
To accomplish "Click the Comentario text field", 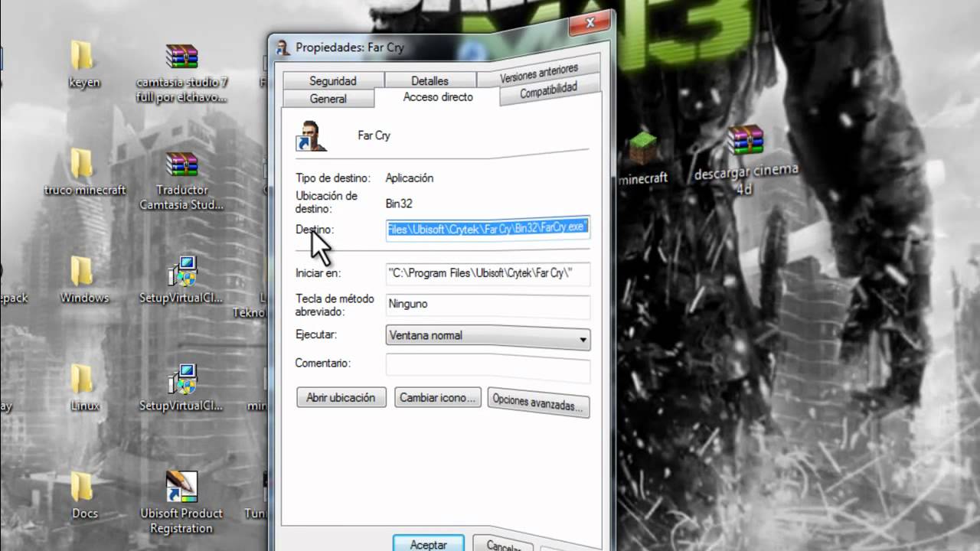I will (x=488, y=367).
